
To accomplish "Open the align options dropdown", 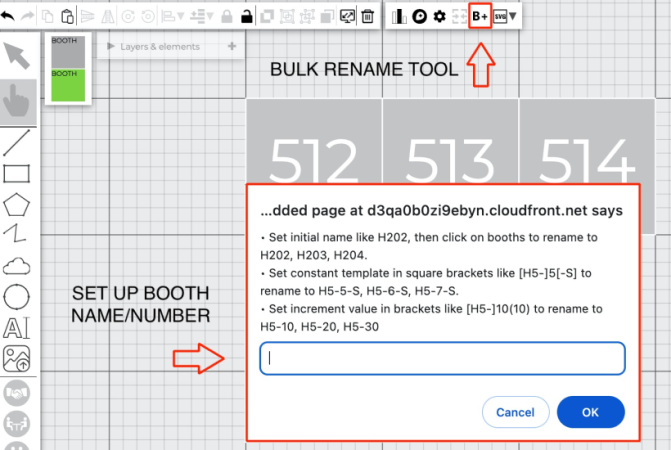I will pos(172,16).
